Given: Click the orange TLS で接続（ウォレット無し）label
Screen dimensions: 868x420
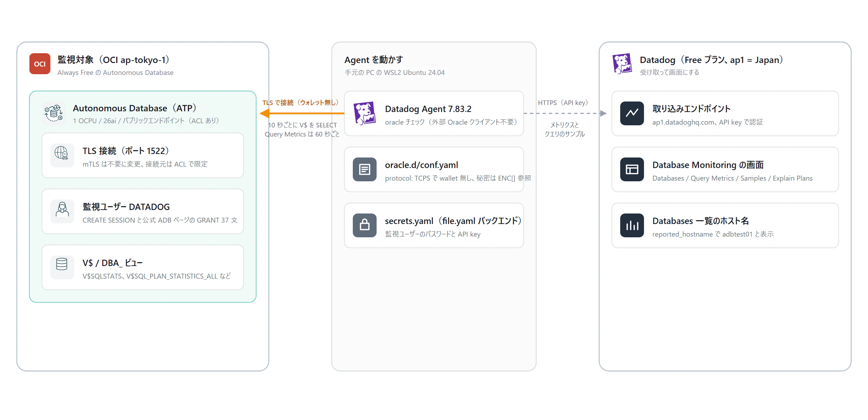Looking at the screenshot, I should 301,103.
